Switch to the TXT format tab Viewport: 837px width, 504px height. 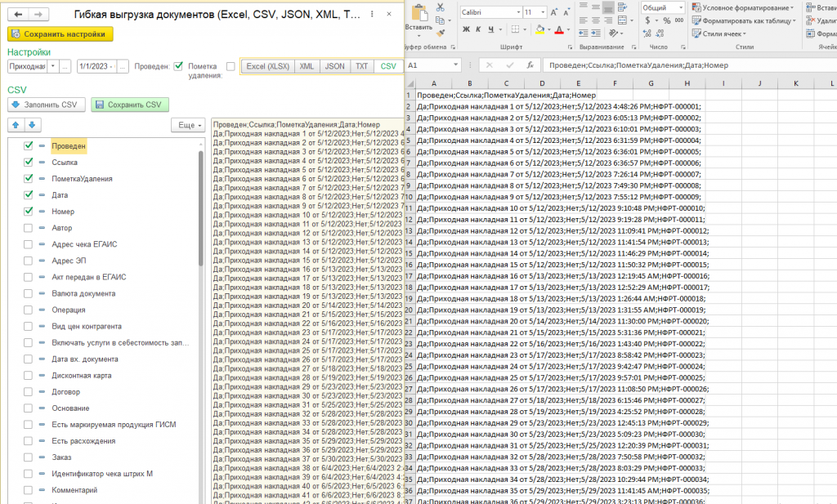[362, 66]
